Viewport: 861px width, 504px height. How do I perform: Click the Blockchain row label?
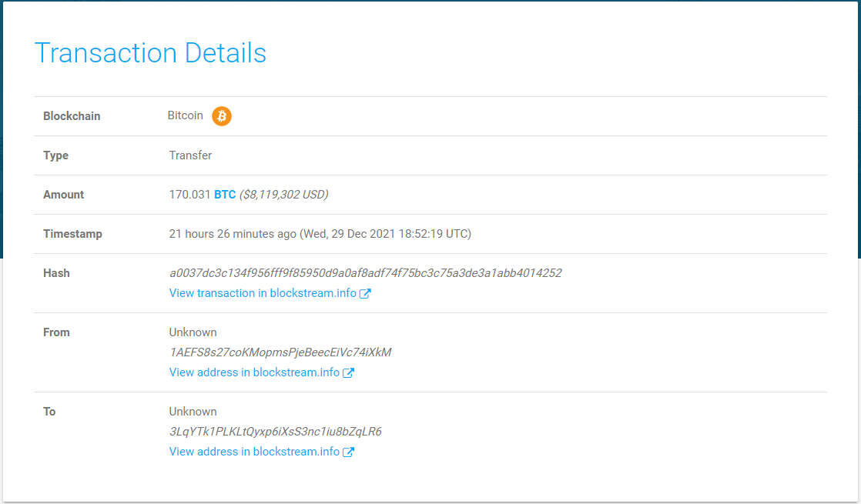(x=72, y=116)
